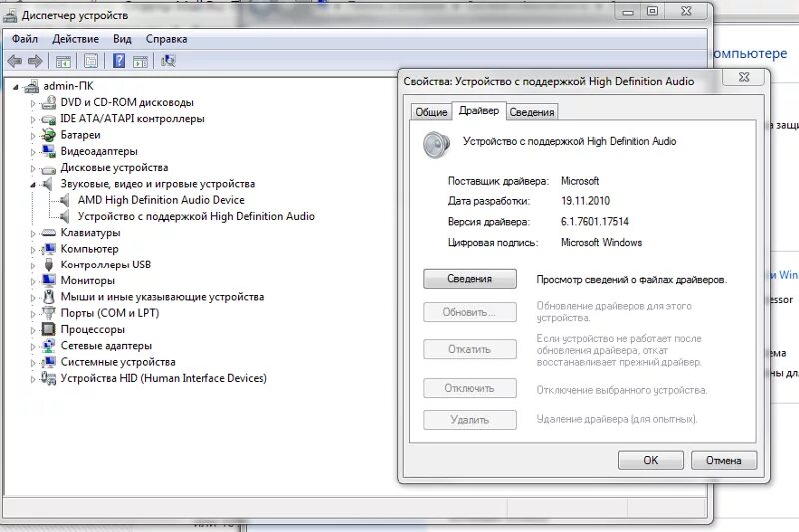The height and width of the screenshot is (532, 799).
Task: Close the properties dialog with X
Action: pos(744,78)
